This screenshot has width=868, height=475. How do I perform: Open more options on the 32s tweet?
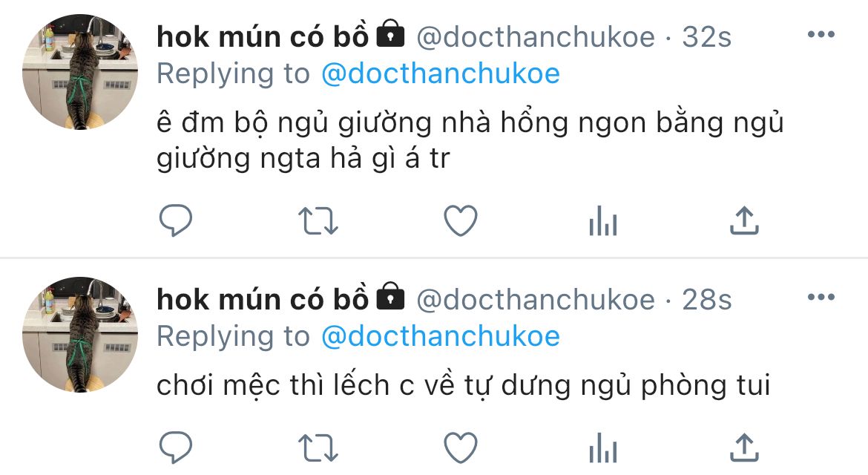pos(821,34)
